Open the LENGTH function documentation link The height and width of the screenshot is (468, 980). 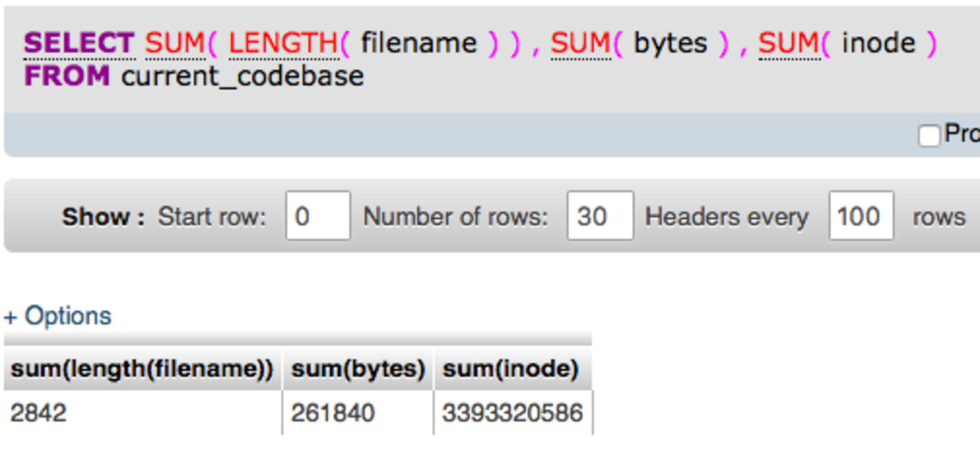click(283, 43)
